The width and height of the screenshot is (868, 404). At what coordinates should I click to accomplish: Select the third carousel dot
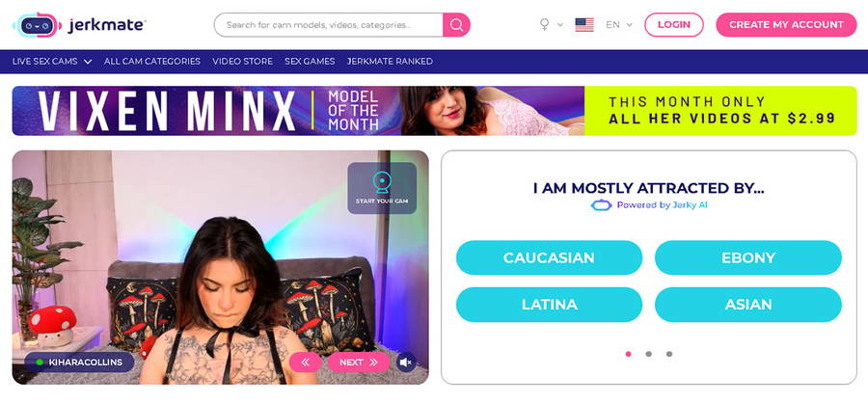668,354
